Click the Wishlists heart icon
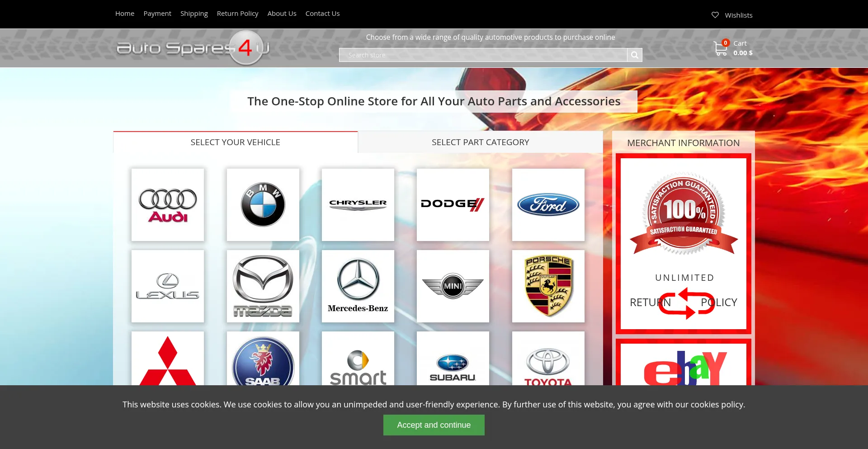The height and width of the screenshot is (449, 868). pyautogui.click(x=715, y=15)
